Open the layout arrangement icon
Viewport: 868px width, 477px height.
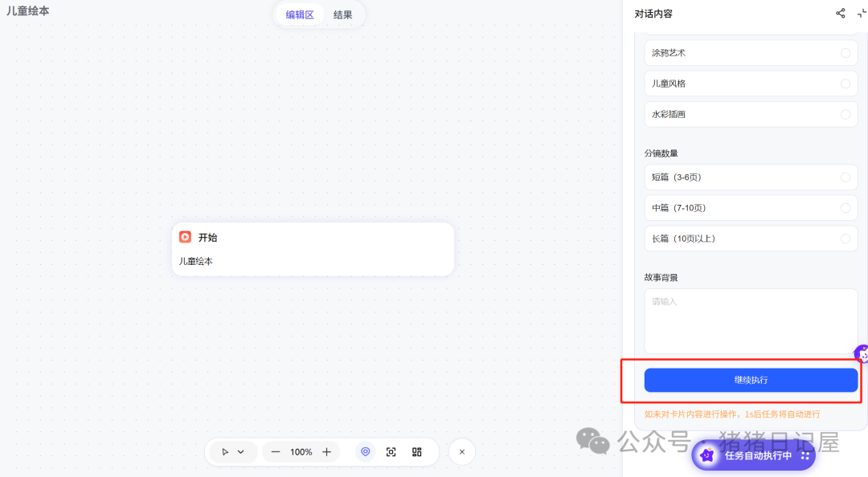point(416,451)
